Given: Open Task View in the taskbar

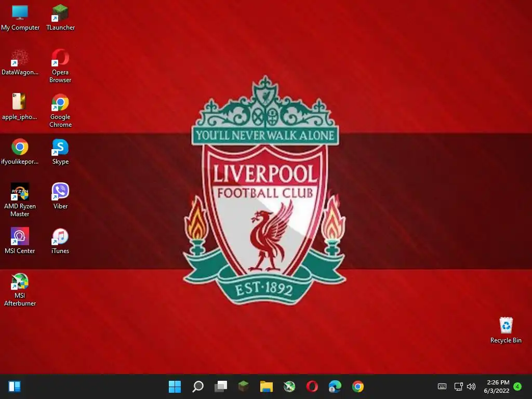Looking at the screenshot, I should coord(220,387).
